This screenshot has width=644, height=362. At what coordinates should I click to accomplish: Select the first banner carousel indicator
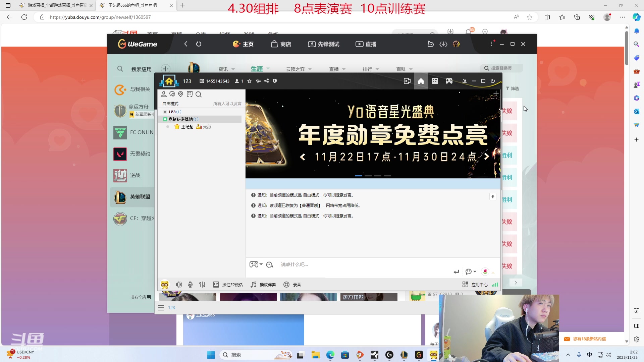coord(358,176)
